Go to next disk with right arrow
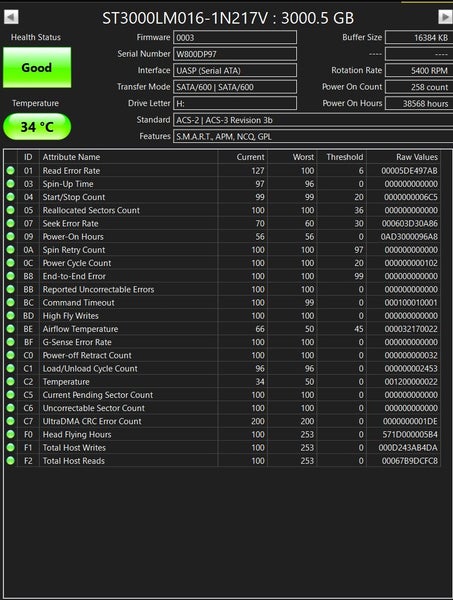Image resolution: width=453 pixels, height=600 pixels. [445, 17]
